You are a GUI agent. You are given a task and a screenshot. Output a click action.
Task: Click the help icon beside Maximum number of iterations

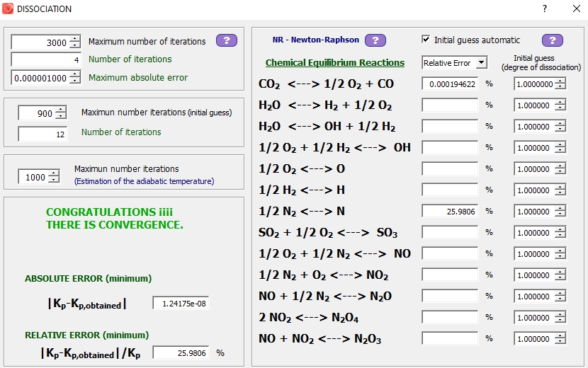[227, 40]
